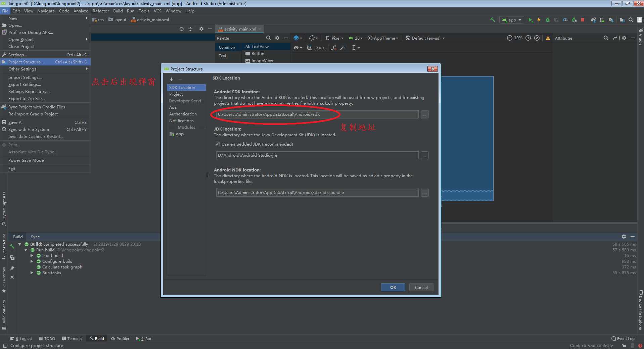Open Default (en-us) locale dropdown

(x=425, y=38)
